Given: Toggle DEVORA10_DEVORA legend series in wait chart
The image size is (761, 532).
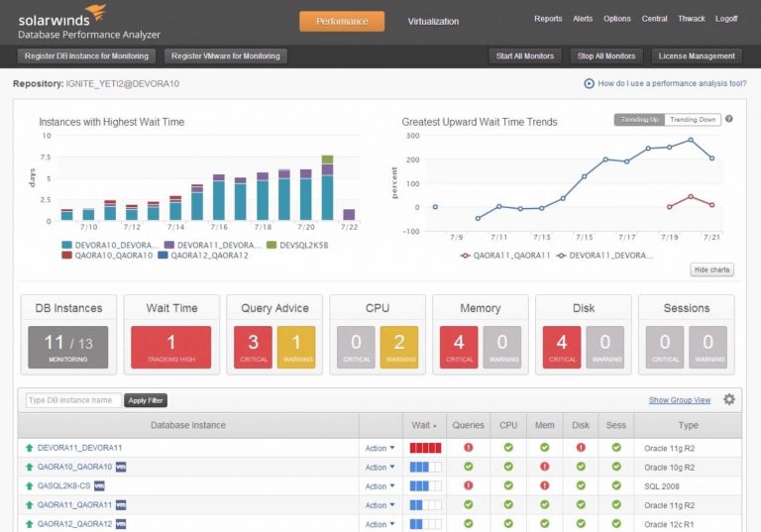Looking at the screenshot, I should [110, 245].
